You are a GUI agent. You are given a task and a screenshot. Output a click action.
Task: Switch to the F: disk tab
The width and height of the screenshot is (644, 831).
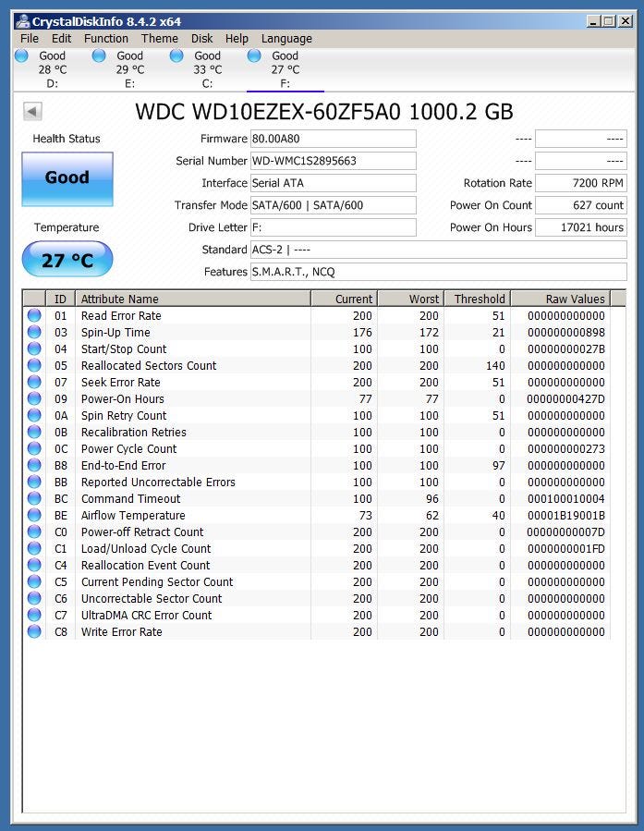(286, 69)
